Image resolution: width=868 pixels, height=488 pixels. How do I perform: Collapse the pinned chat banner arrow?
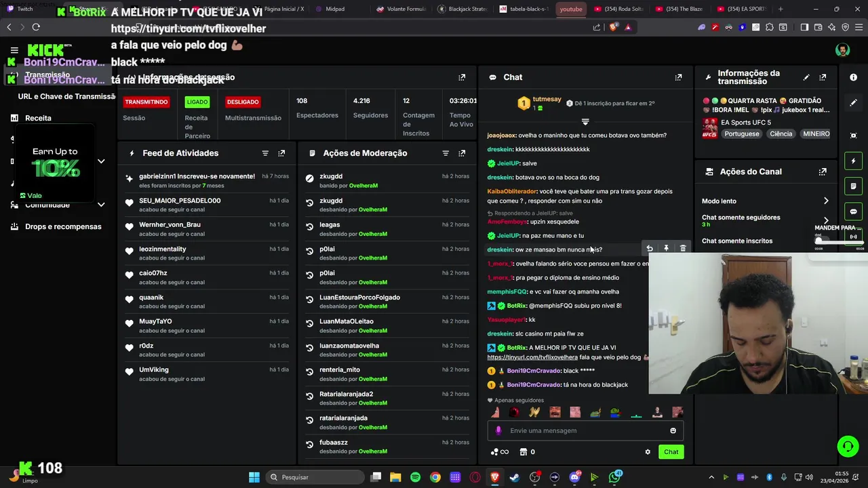[x=585, y=122]
